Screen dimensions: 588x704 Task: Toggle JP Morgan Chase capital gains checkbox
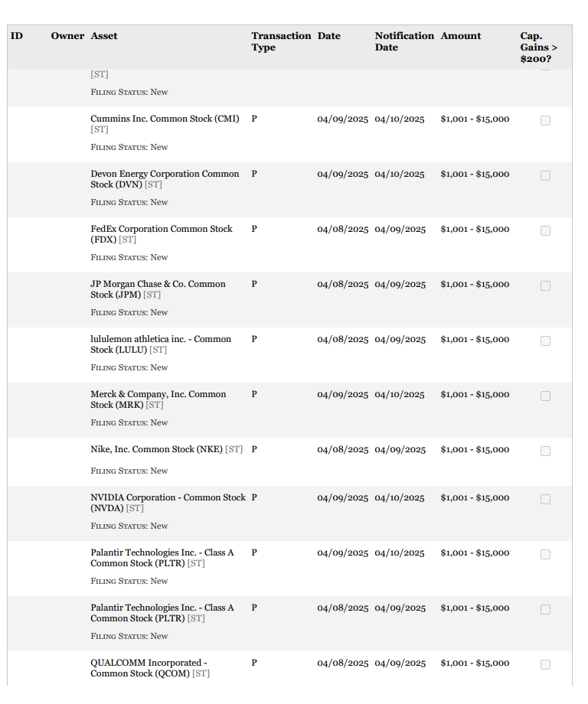click(x=545, y=285)
